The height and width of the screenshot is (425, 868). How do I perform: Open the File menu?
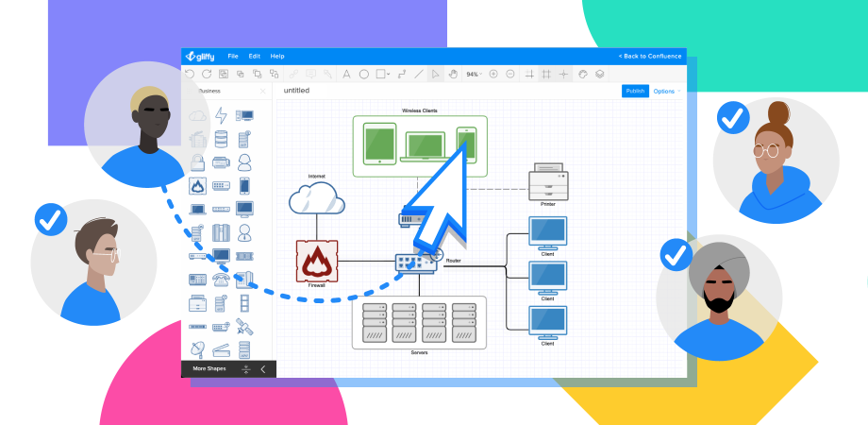tap(233, 56)
